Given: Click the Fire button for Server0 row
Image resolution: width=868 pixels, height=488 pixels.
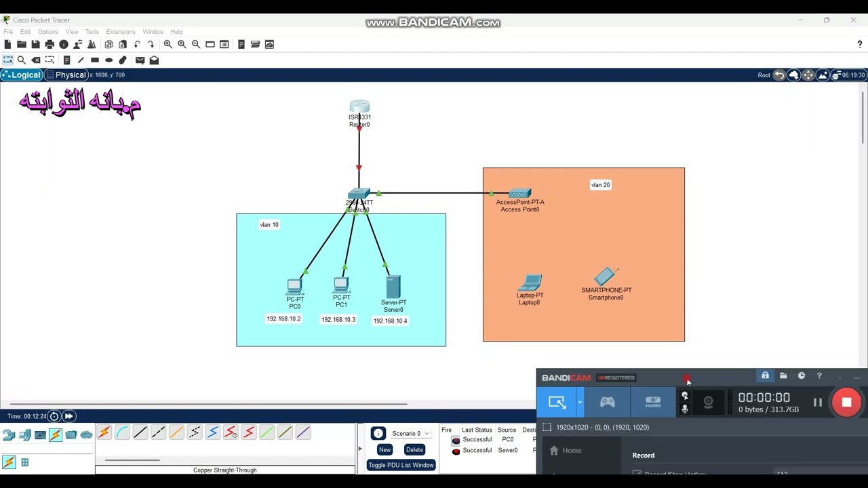Looking at the screenshot, I should (456, 451).
